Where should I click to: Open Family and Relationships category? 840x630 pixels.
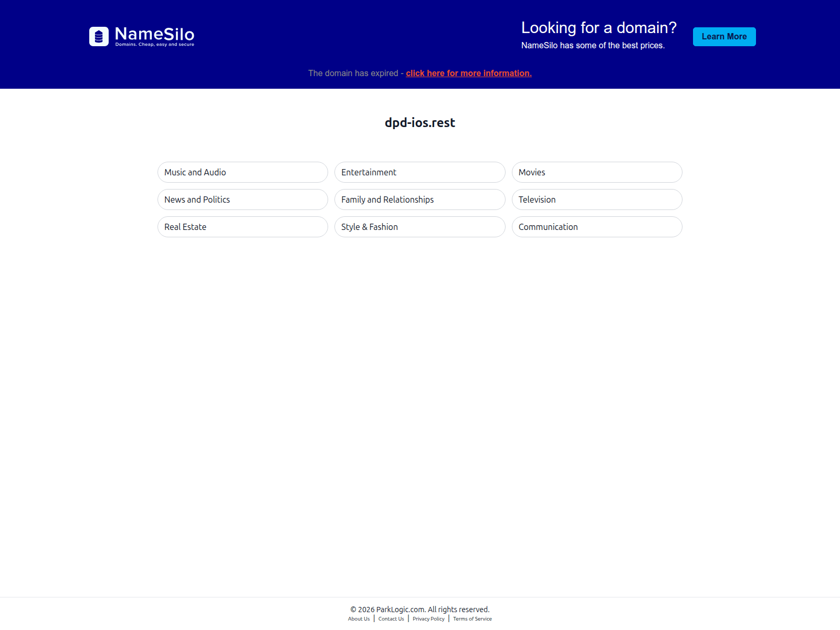tap(419, 199)
